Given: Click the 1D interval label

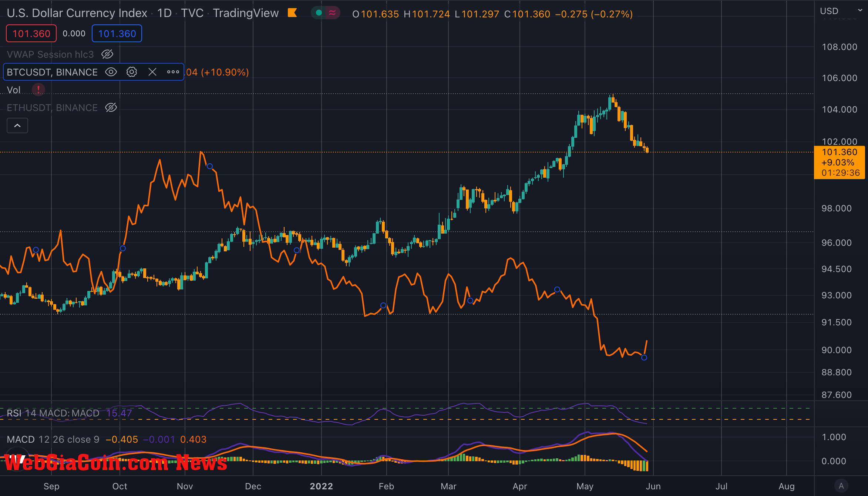Looking at the screenshot, I should pos(164,13).
